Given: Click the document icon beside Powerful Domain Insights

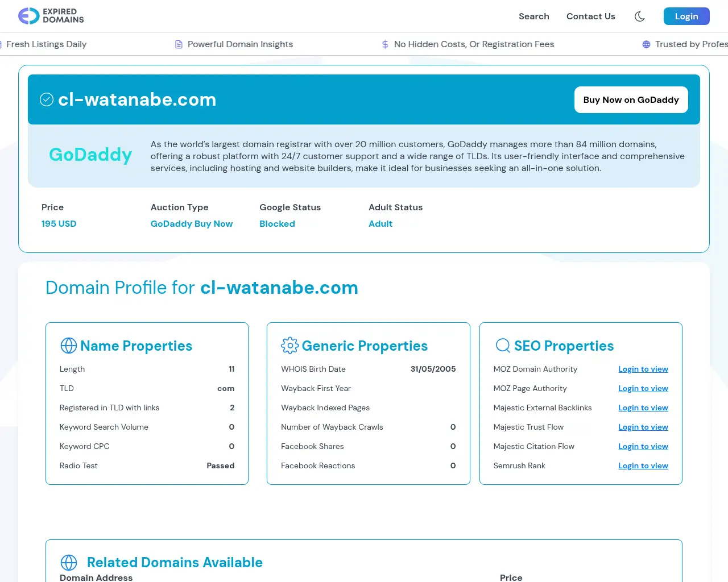Looking at the screenshot, I should tap(179, 44).
